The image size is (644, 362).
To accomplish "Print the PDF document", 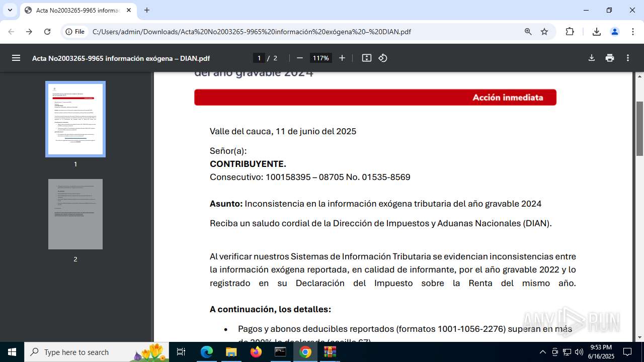I will pos(610,58).
